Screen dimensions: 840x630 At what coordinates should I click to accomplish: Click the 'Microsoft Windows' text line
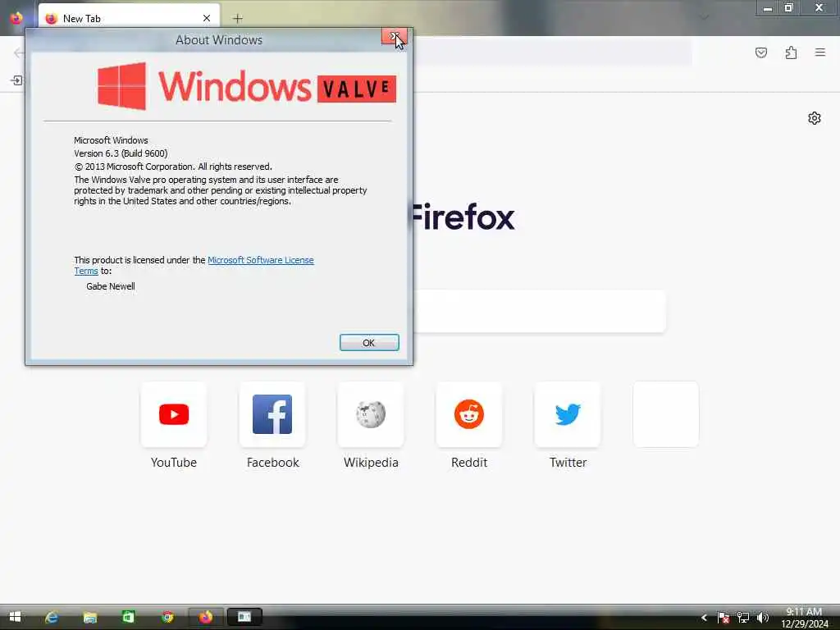tap(111, 140)
